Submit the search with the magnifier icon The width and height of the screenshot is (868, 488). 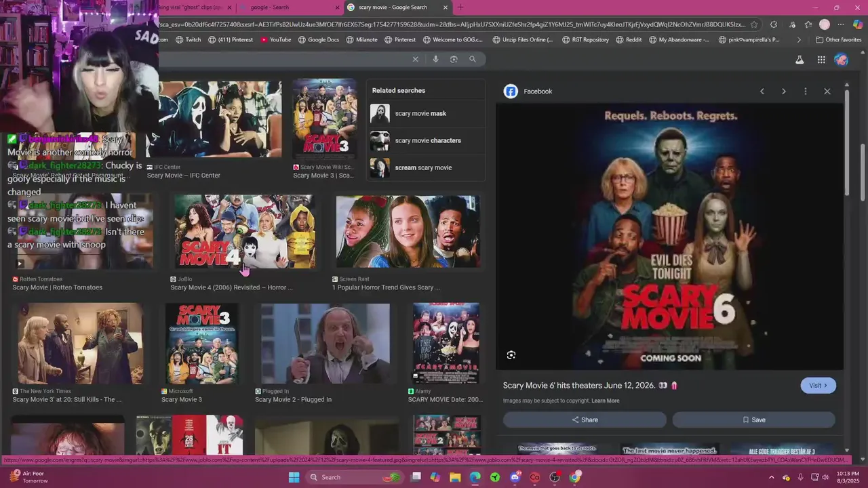(x=473, y=59)
